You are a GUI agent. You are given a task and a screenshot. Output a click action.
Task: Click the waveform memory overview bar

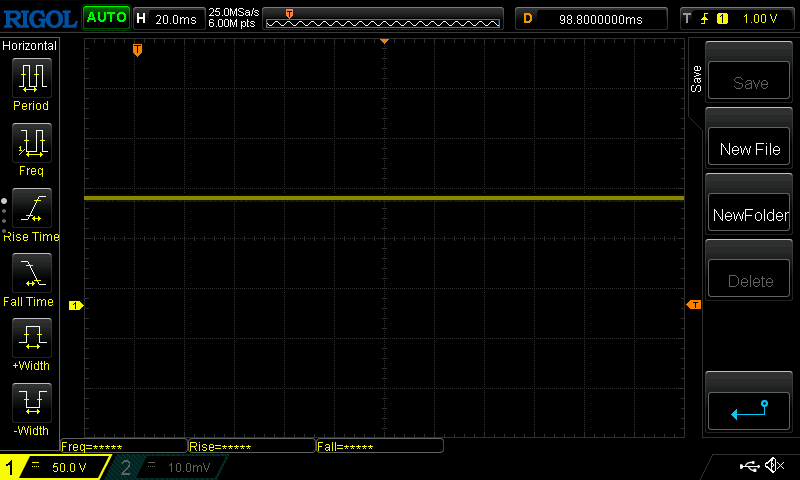tap(383, 19)
